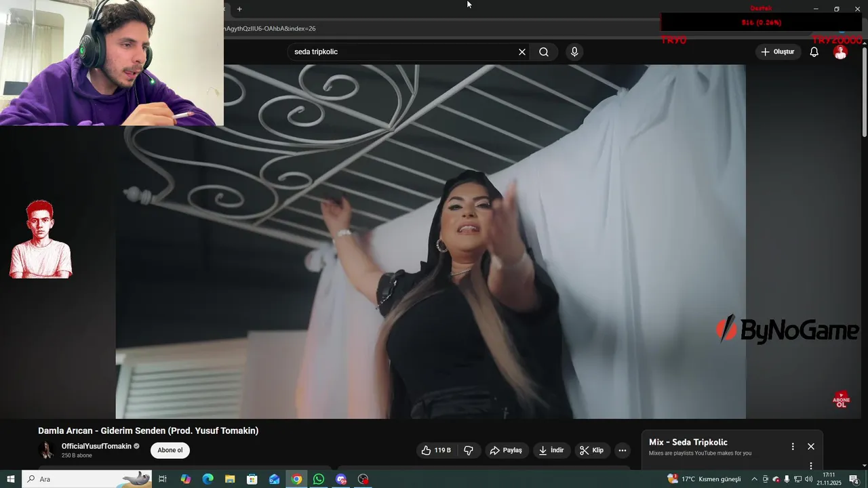The image size is (868, 488).
Task: Open the Windows Start menu
Action: click(10, 479)
